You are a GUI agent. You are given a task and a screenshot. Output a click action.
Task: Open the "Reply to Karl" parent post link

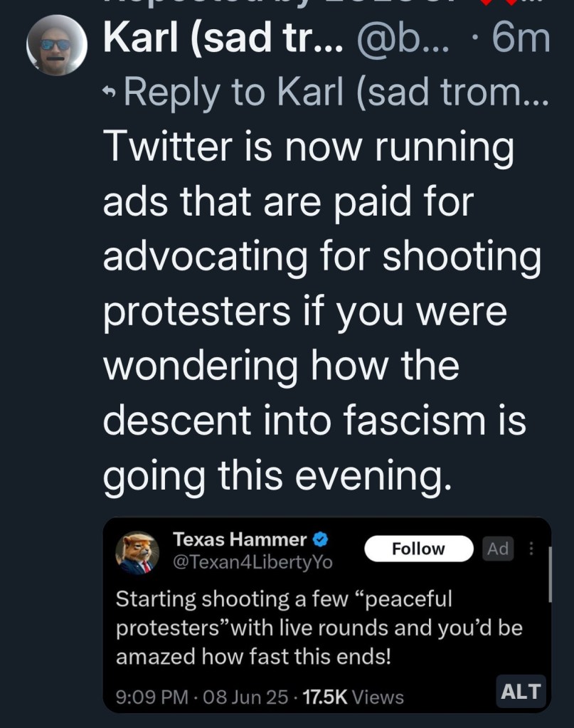click(x=336, y=93)
